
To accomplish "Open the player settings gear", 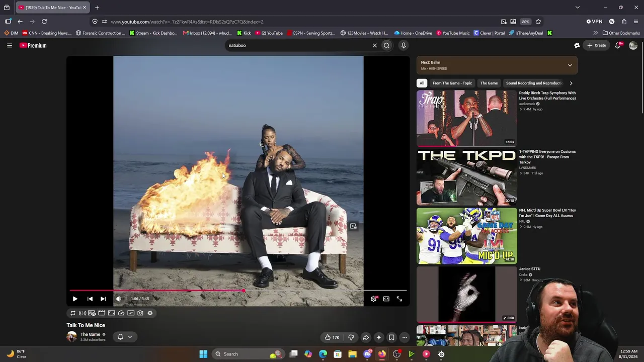I will 373,299.
